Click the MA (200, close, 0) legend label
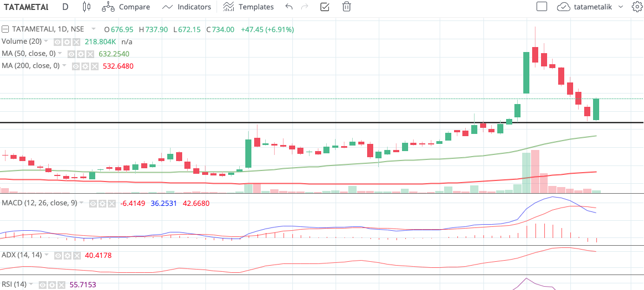The image size is (644, 290). click(x=30, y=66)
